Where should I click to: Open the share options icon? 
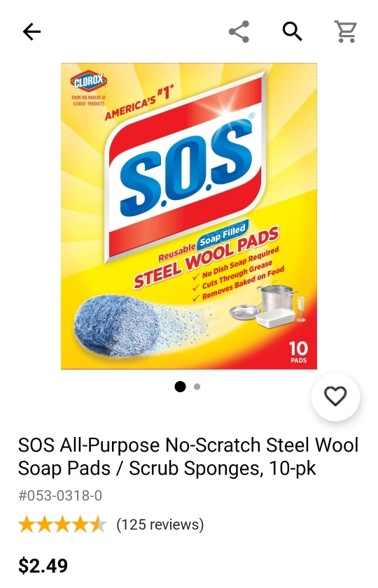click(x=239, y=31)
